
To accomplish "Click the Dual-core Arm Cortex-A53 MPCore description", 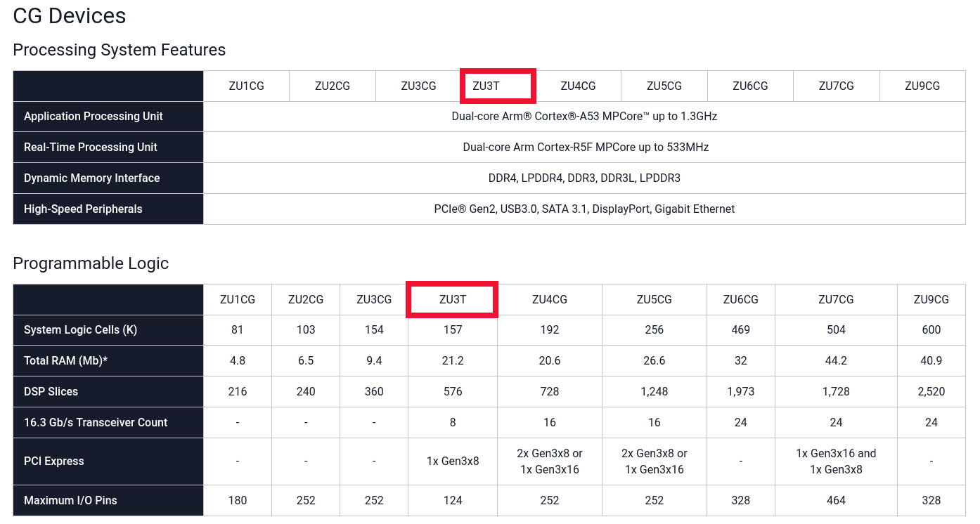I will coord(584,117).
